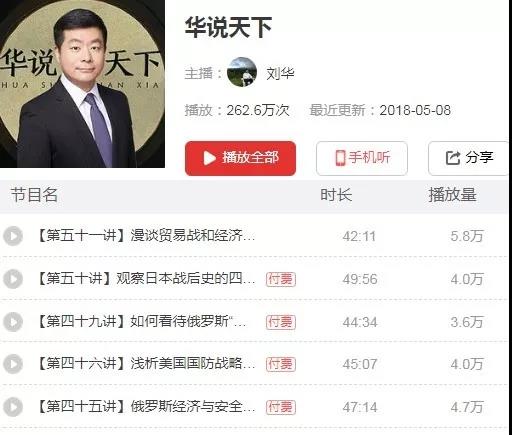This screenshot has height=435, width=512.
Task: Open the 手机听 option
Action: coord(362,158)
